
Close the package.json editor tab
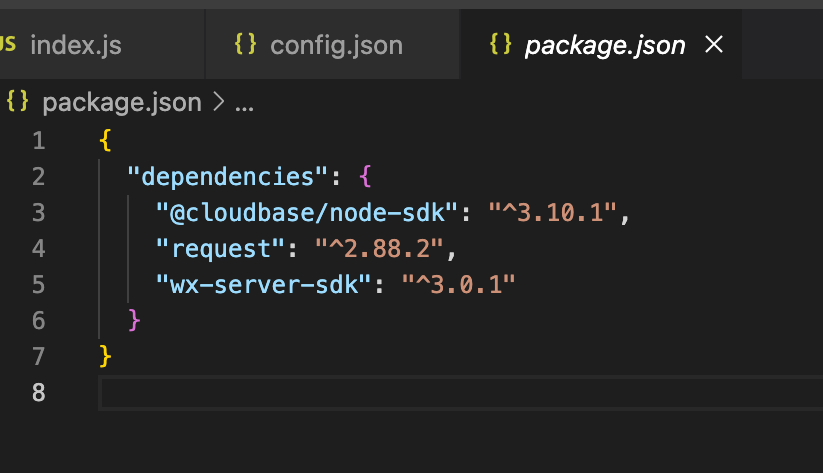pyautogui.click(x=714, y=45)
